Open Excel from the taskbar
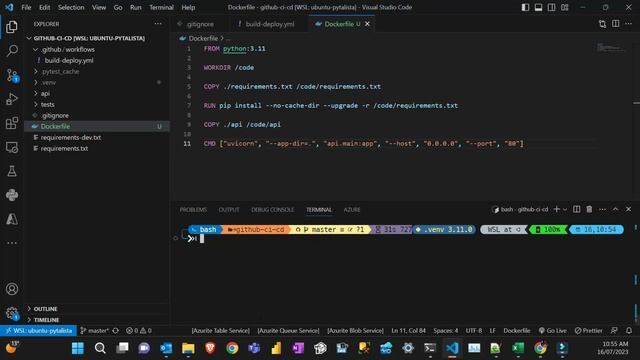Image resolution: width=640 pixels, height=360 pixels. tap(518, 348)
